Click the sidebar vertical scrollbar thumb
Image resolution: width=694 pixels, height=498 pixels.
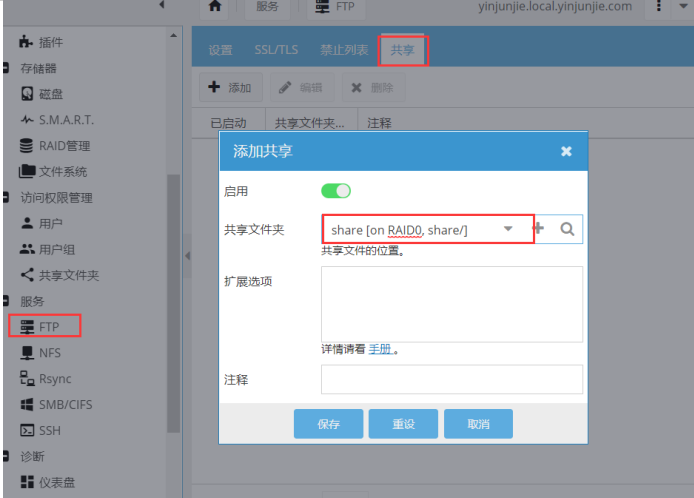174,303
